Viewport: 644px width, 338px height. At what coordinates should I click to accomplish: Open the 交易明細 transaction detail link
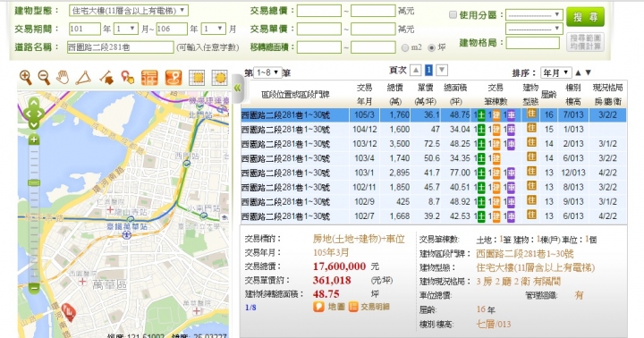point(369,307)
